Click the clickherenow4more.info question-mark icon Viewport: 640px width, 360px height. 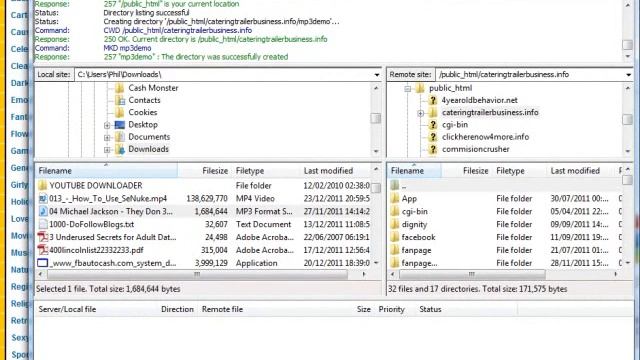click(x=433, y=137)
